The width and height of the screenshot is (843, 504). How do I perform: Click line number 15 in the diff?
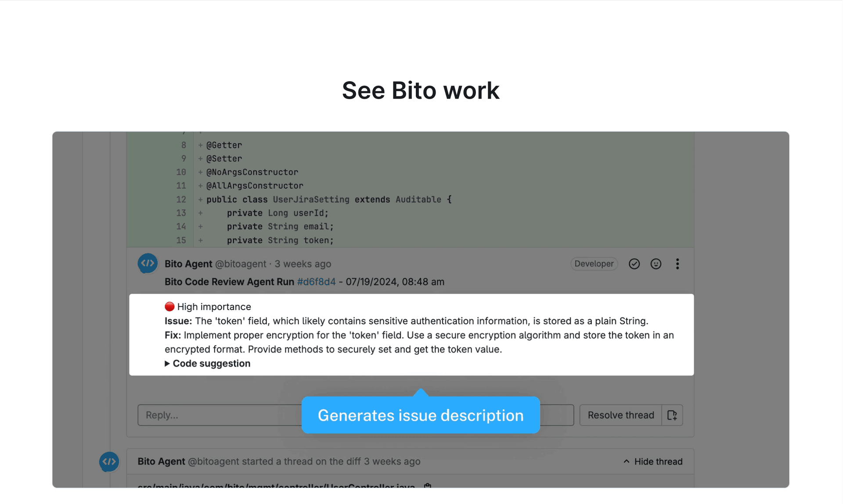[x=181, y=240]
